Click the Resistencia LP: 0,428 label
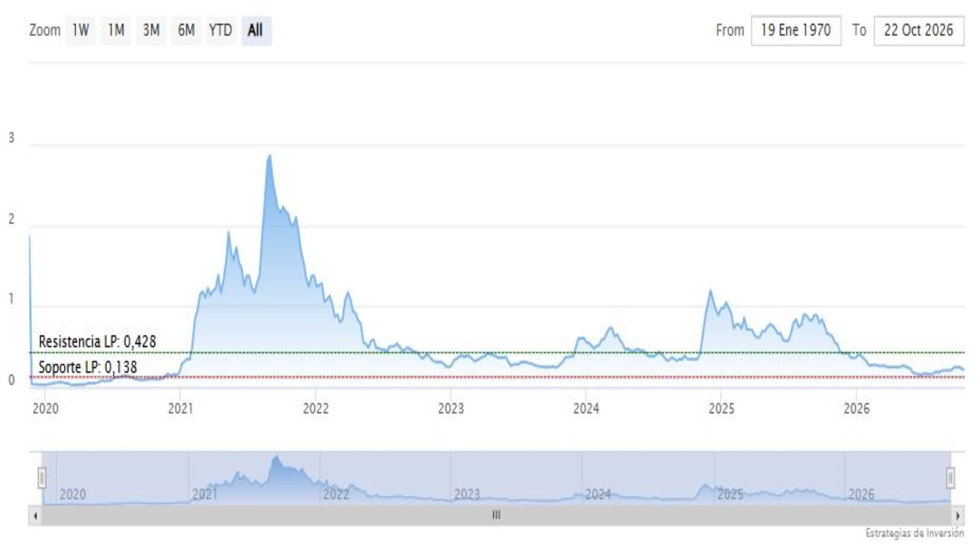 click(97, 342)
